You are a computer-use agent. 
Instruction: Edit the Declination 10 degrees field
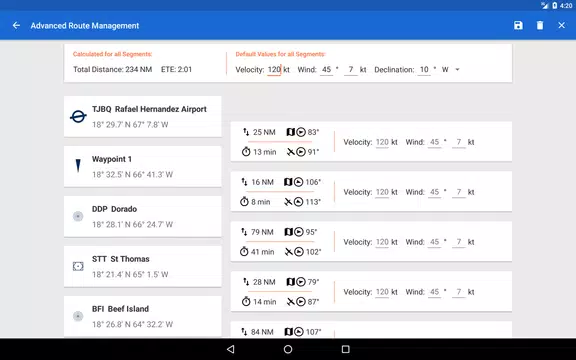pyautogui.click(x=424, y=69)
